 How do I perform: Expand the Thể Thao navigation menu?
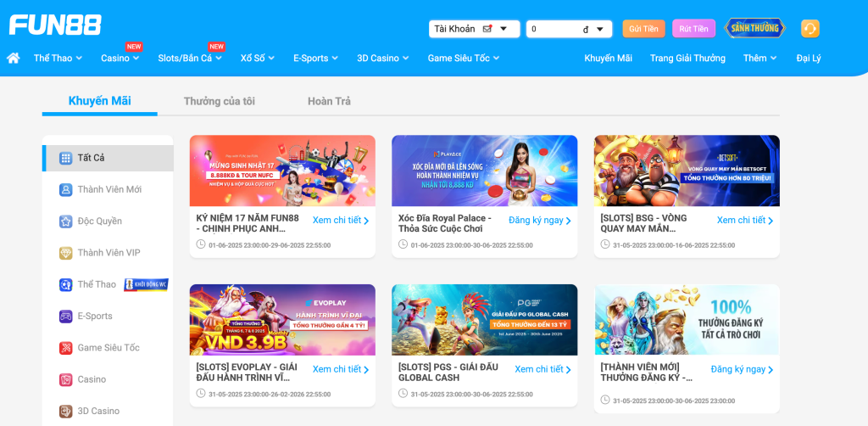click(x=58, y=58)
